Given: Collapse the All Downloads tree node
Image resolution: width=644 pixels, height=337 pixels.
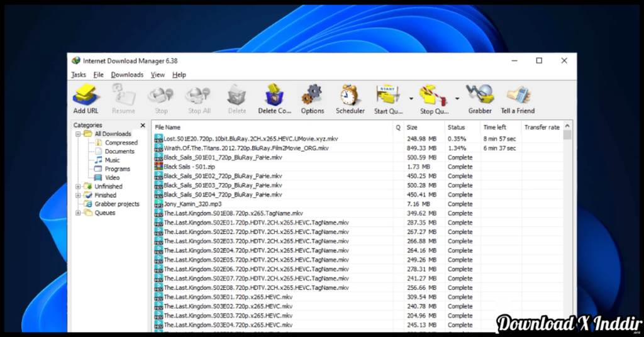Looking at the screenshot, I should (x=79, y=134).
